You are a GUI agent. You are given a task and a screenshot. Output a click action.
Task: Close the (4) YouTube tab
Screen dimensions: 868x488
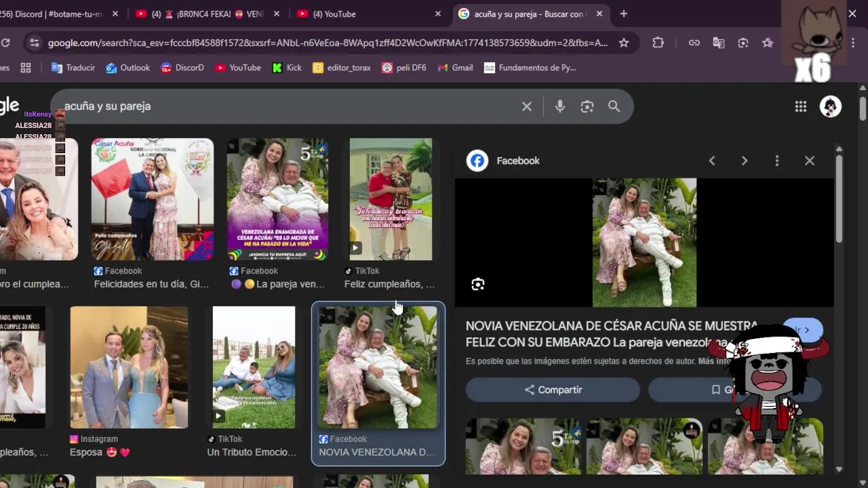[438, 14]
